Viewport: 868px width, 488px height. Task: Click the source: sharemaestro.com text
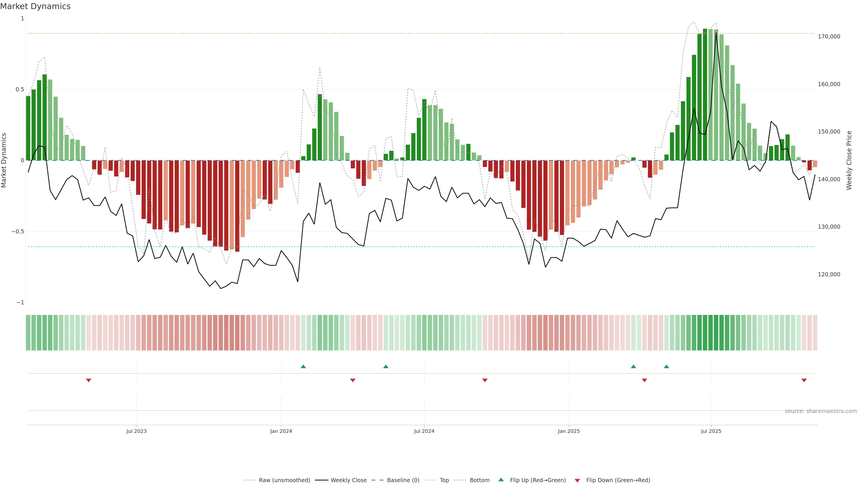pos(821,411)
